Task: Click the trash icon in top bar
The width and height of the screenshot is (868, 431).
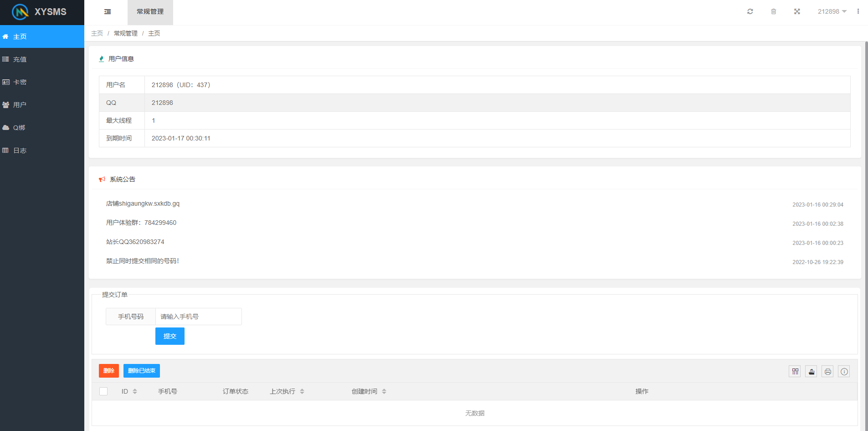Action: click(773, 12)
